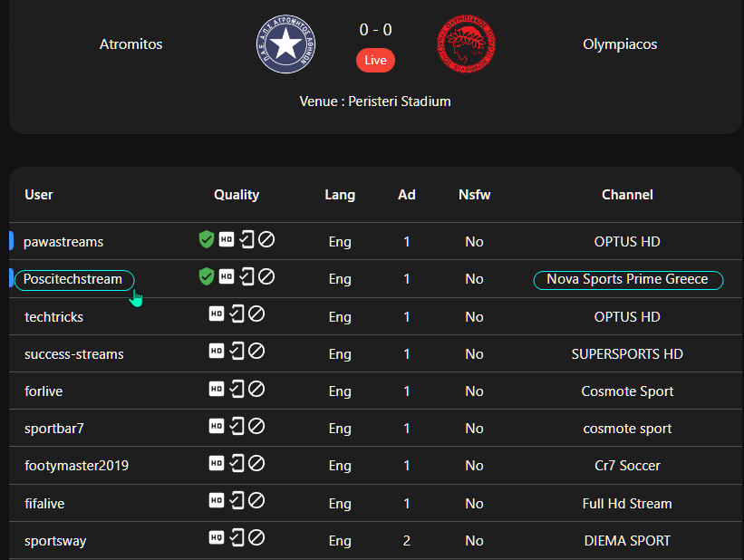Click the red Live badge
Screen dimensions: 744x560
click(x=375, y=61)
